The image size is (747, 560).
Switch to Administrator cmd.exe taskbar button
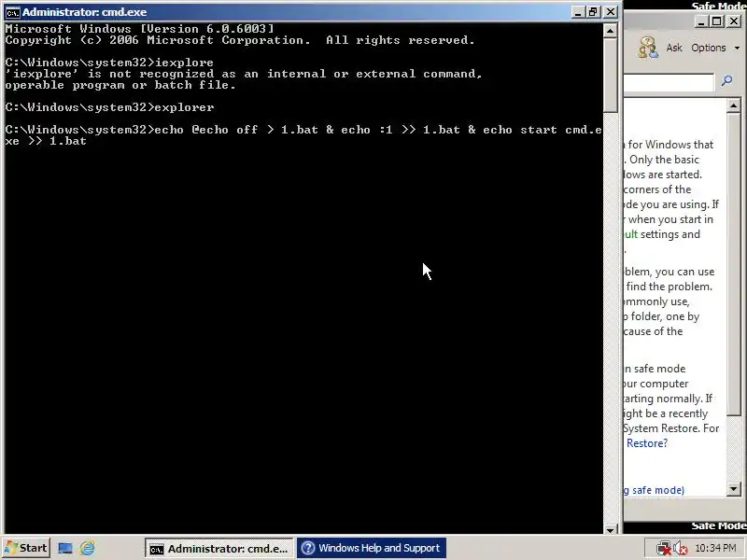(x=219, y=549)
